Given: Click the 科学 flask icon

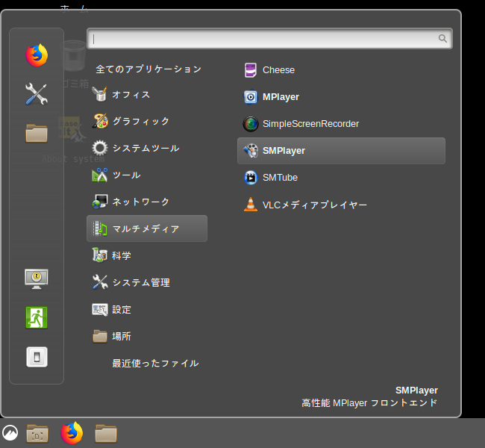Looking at the screenshot, I should point(100,255).
